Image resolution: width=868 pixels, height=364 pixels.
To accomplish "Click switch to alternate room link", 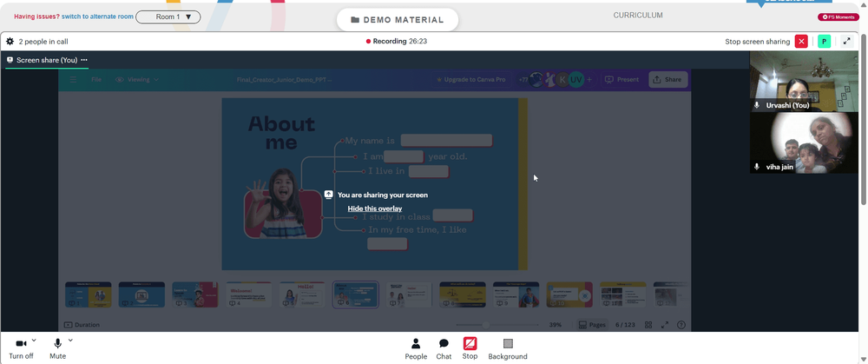I will [97, 17].
